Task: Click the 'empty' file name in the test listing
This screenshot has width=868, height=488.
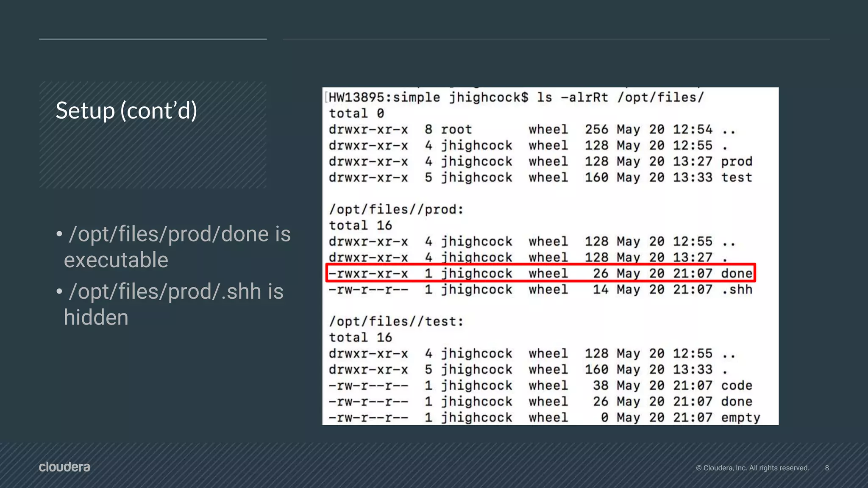Action: (740, 418)
